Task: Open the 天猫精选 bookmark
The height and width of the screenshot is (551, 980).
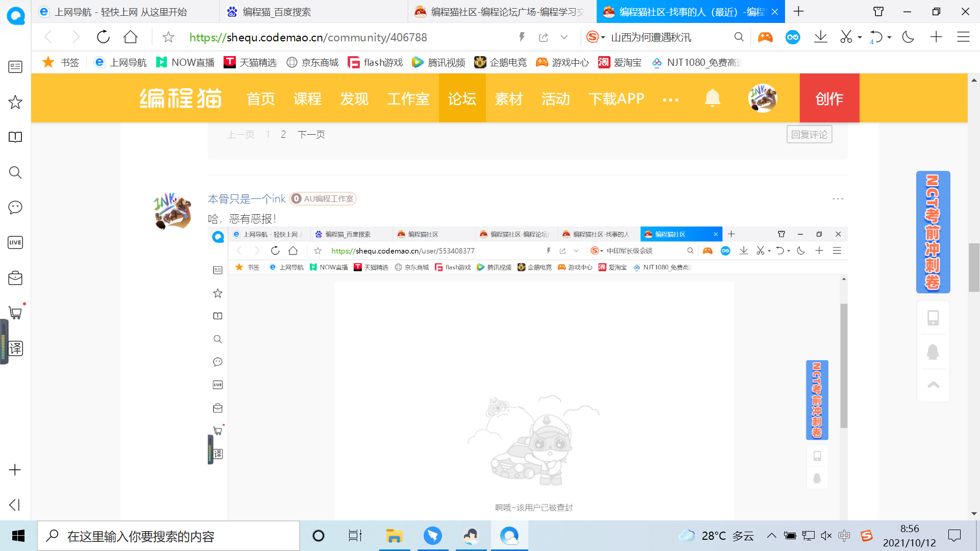Action: pyautogui.click(x=251, y=62)
